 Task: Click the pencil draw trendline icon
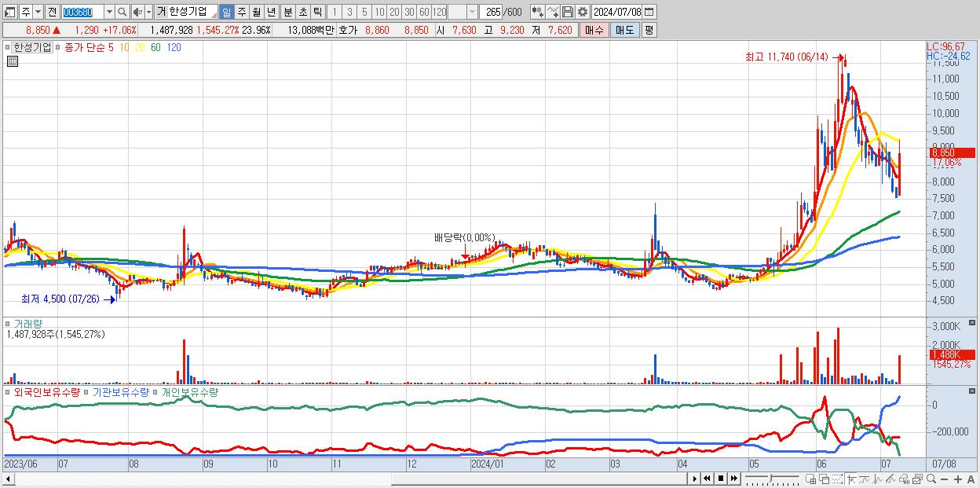[890, 479]
